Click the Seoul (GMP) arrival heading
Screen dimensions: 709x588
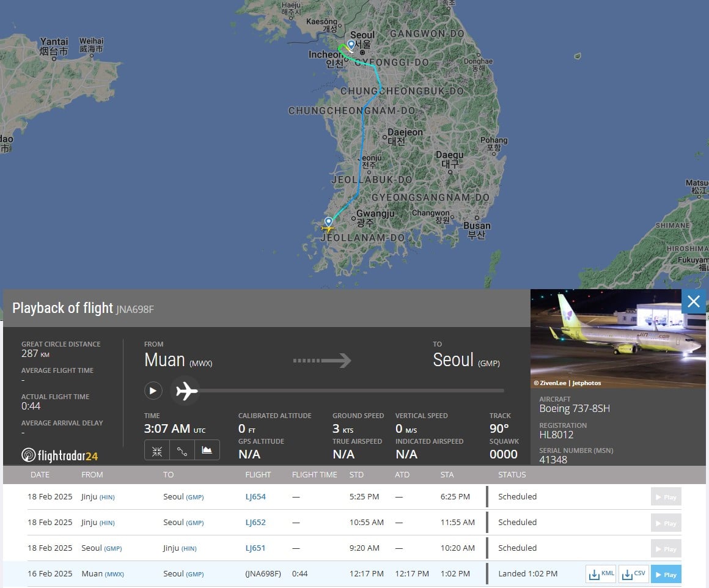pos(466,360)
